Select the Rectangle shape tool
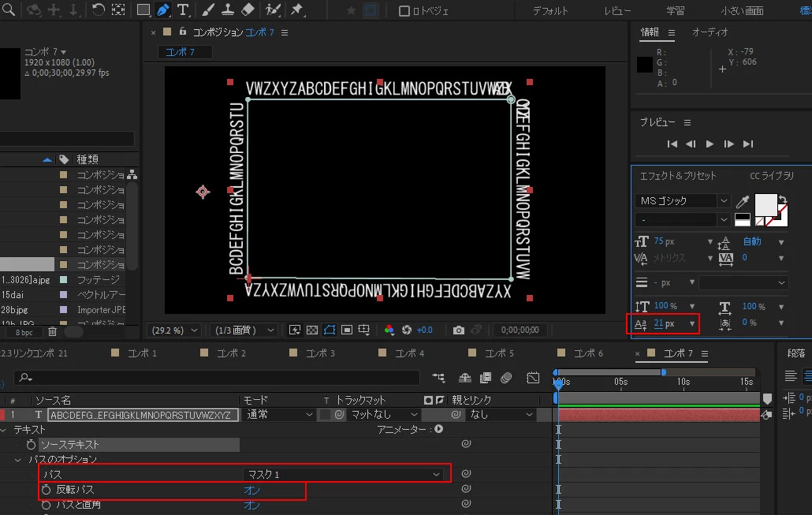Screen dimensions: 812x515 (143, 9)
